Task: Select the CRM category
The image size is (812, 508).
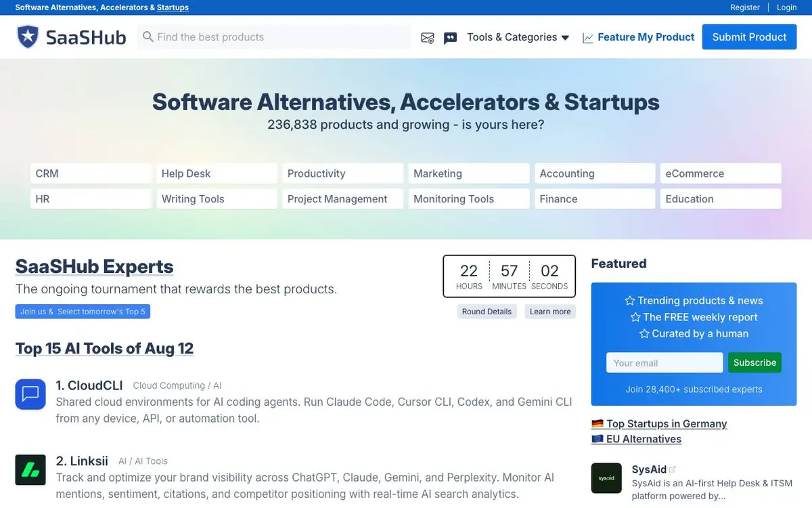Action: point(91,173)
